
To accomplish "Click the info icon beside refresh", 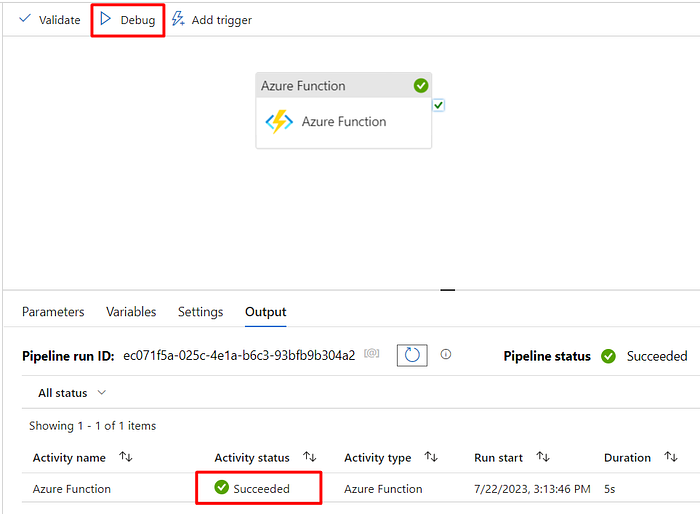I will [x=446, y=354].
